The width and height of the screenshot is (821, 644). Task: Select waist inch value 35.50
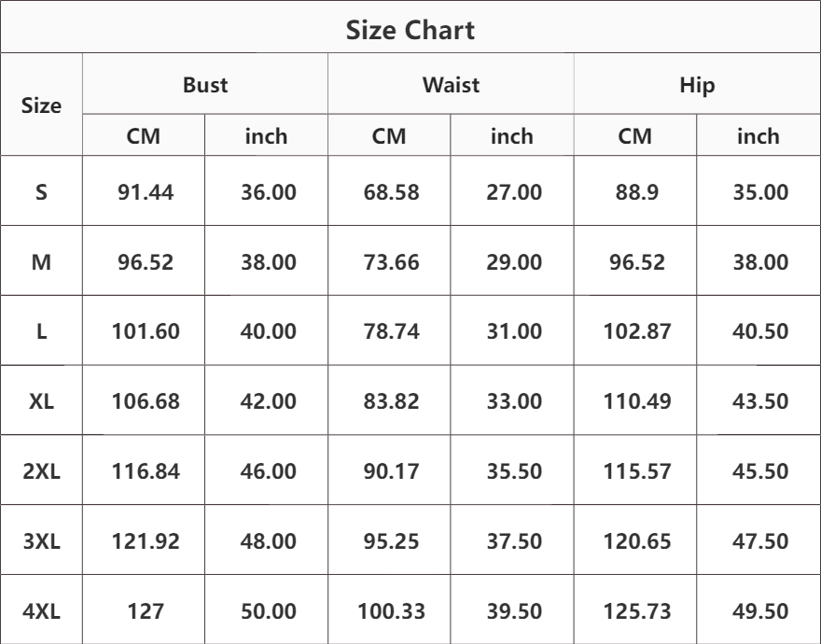[x=512, y=472]
